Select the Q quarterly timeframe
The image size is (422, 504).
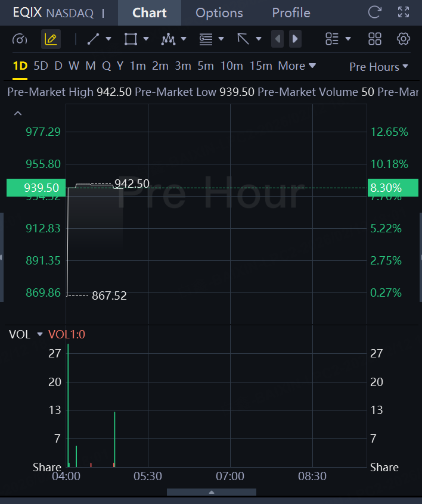pos(107,66)
